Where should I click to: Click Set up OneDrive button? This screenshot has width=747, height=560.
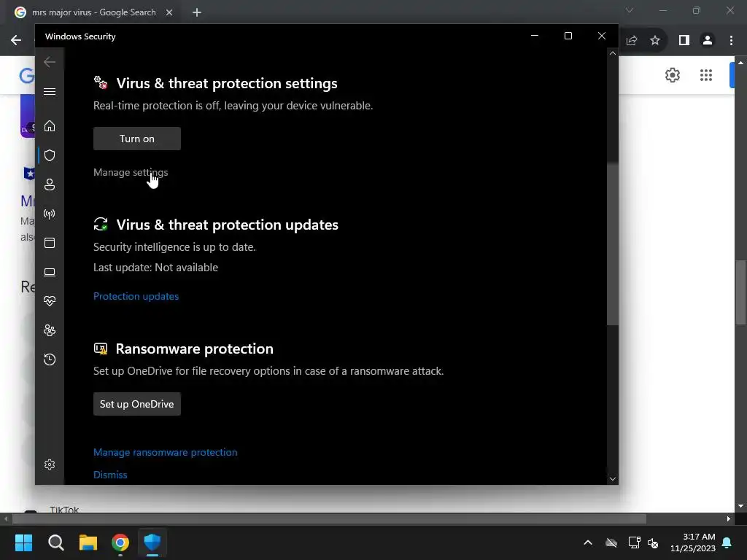click(x=136, y=404)
